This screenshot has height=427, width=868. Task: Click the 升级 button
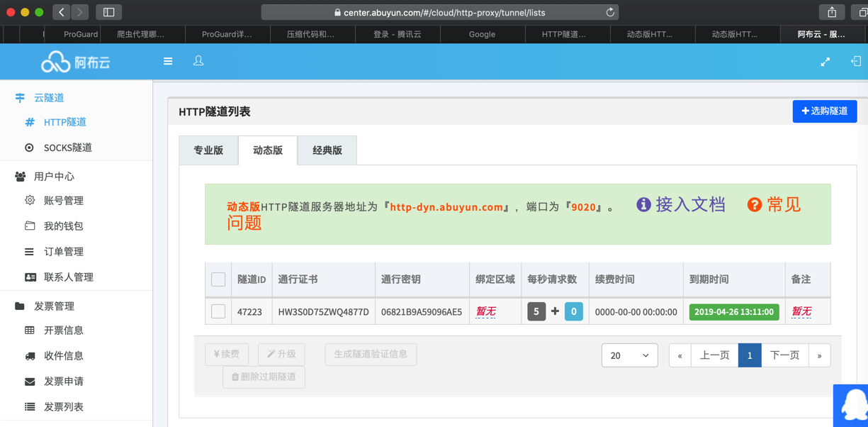(x=281, y=354)
